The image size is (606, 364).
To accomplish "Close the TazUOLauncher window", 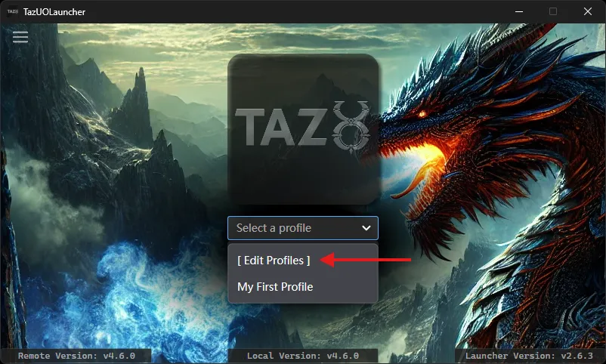I will click(588, 11).
